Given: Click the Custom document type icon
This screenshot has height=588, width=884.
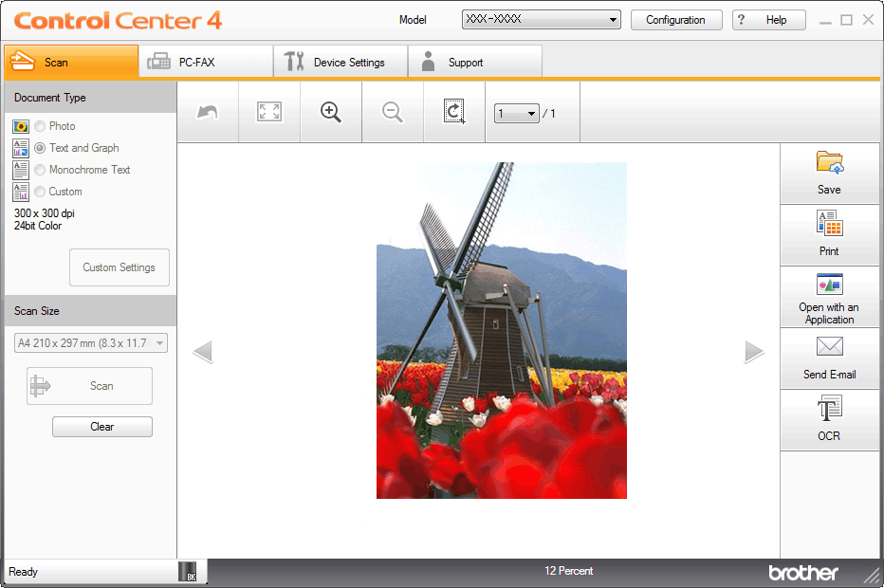Looking at the screenshot, I should (21, 192).
